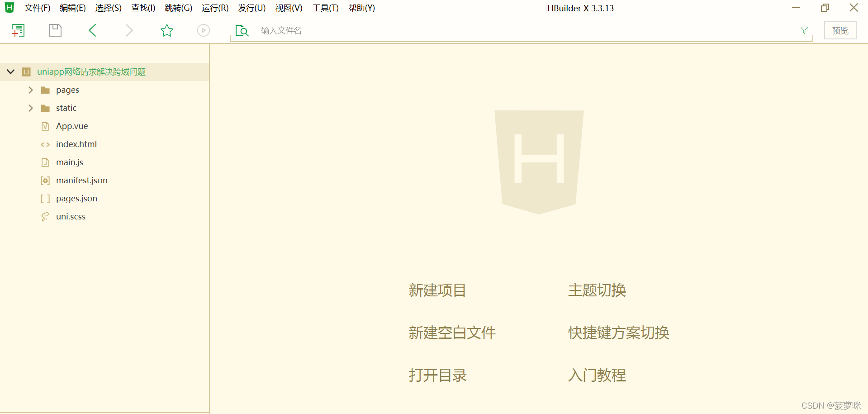
Task: Go forward with the right arrow icon
Action: click(x=129, y=30)
